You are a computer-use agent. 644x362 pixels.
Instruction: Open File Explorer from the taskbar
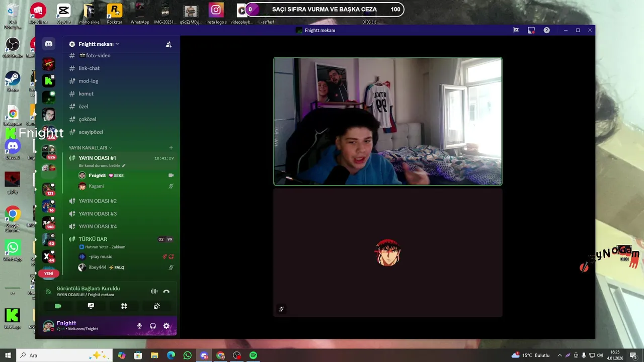(154, 355)
